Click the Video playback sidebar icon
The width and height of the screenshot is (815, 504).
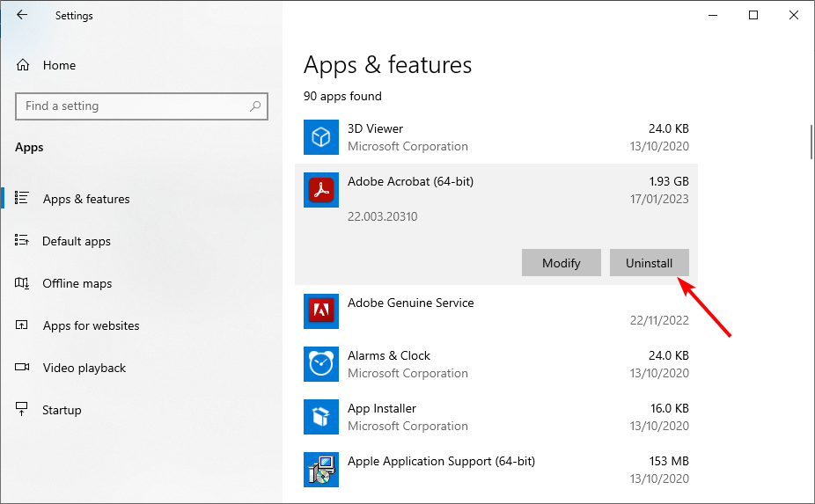[22, 367]
